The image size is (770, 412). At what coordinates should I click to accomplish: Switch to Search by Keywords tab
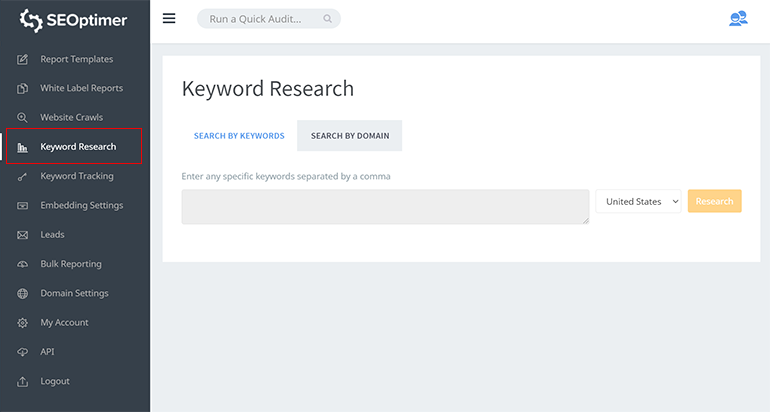239,136
